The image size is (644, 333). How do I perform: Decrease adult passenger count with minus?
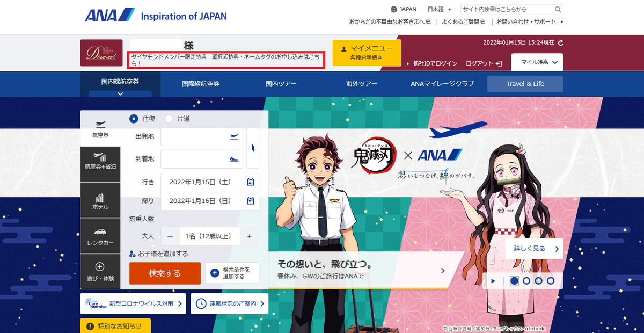[170, 236]
